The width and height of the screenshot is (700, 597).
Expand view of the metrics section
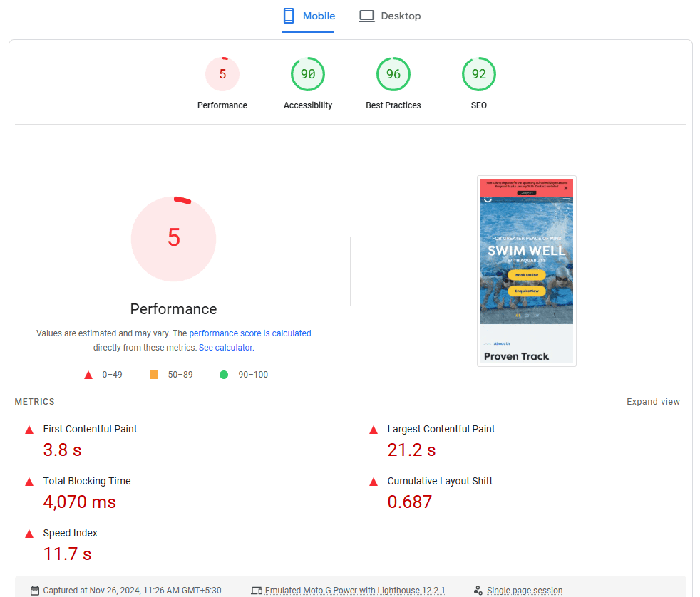[653, 402]
